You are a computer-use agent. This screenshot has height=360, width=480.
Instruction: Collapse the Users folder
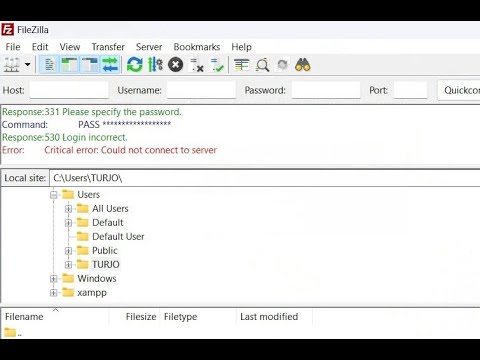(x=54, y=195)
